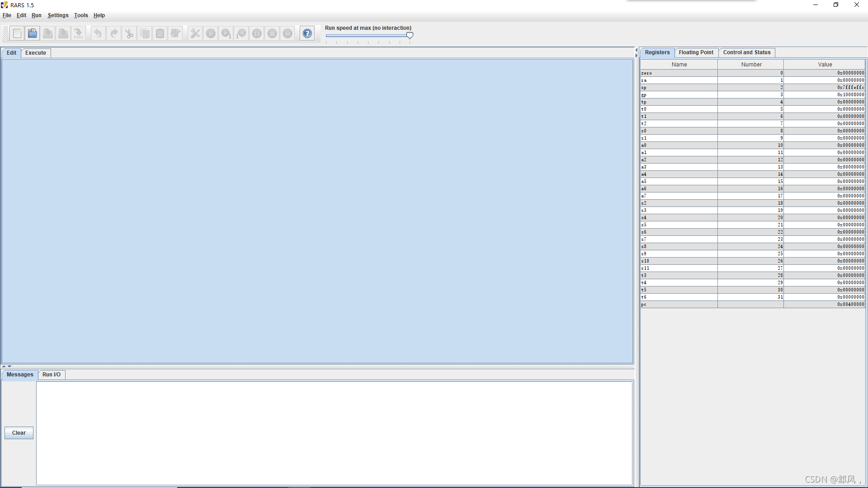868x488 pixels.
Task: Open the File menu
Action: pyautogui.click(x=8, y=15)
